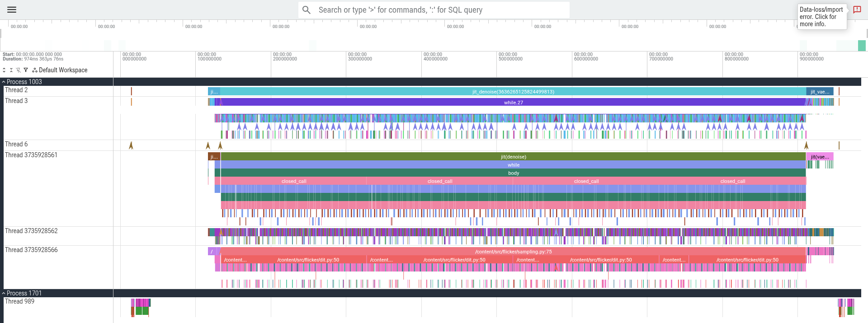Select the sampling.py:75 slice
The width and height of the screenshot is (868, 323).
[513, 252]
